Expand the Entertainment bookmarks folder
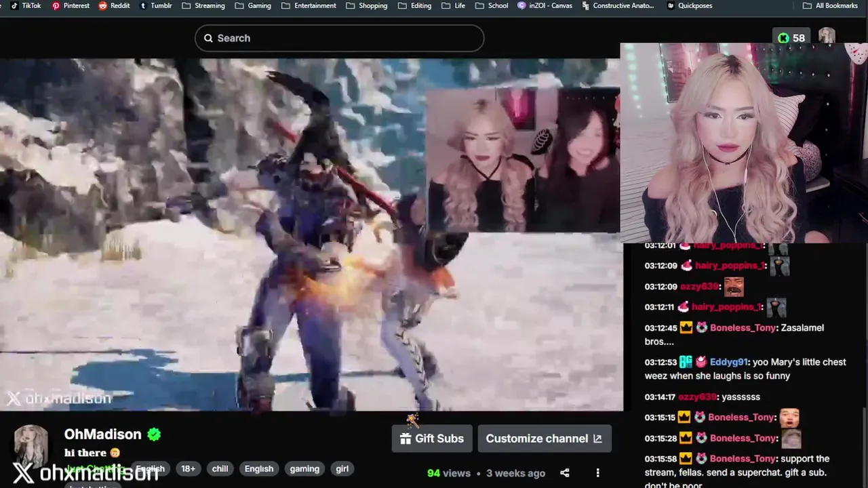868x488 pixels. (309, 5)
